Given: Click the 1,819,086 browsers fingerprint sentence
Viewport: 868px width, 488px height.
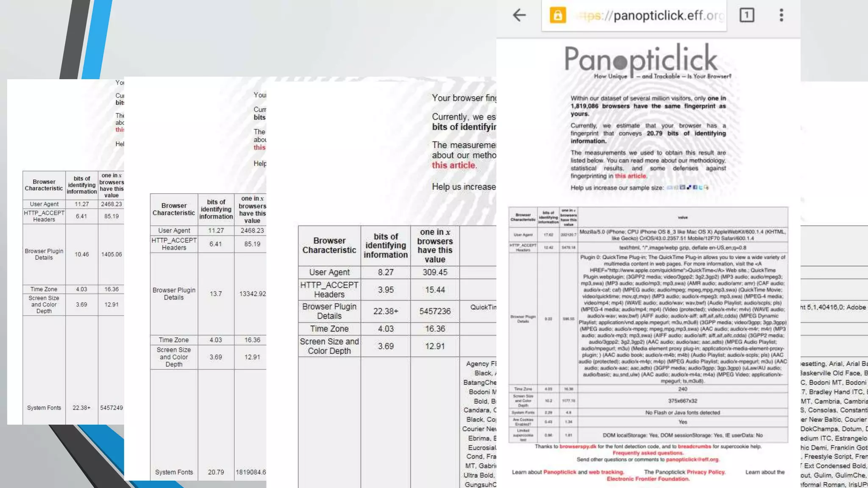Looking at the screenshot, I should coord(648,106).
